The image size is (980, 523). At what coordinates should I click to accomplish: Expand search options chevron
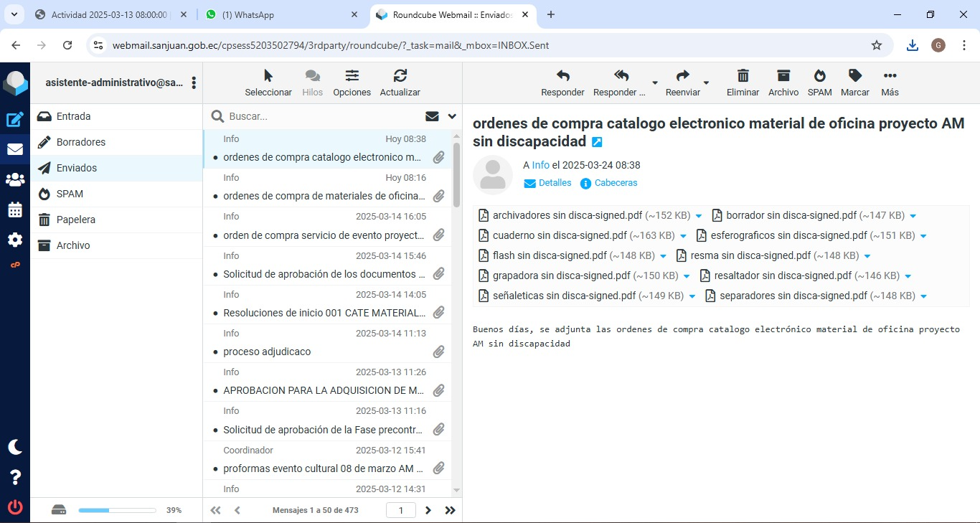[452, 116]
